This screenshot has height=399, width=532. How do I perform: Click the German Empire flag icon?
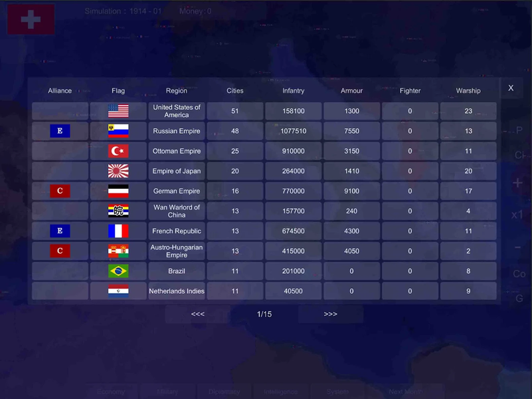118,191
